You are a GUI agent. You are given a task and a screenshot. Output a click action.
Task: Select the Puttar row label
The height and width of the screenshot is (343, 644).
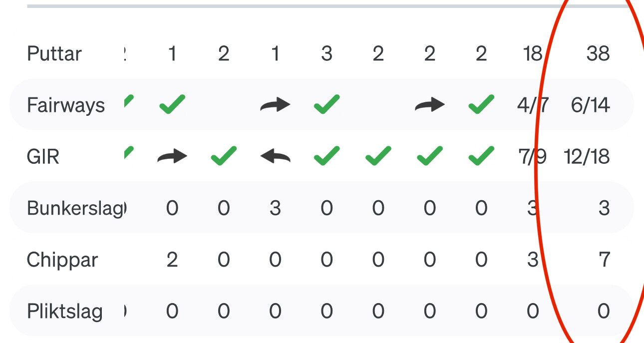[x=54, y=53]
